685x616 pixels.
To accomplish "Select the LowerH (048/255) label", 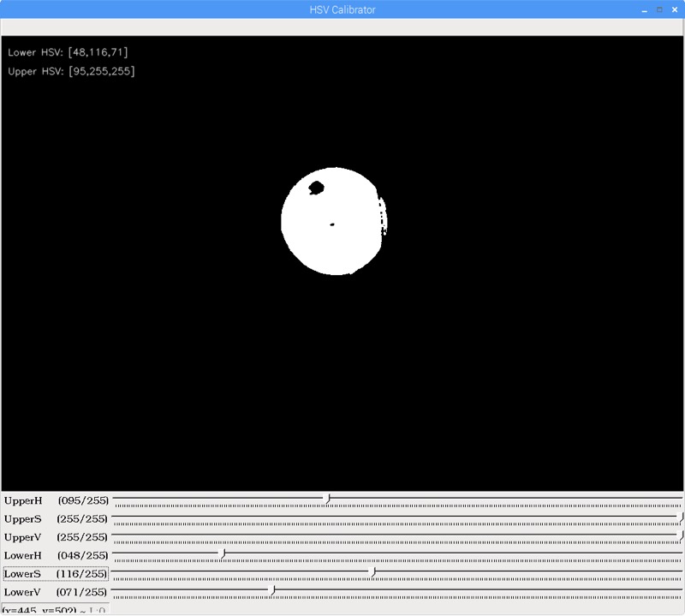I will click(56, 556).
